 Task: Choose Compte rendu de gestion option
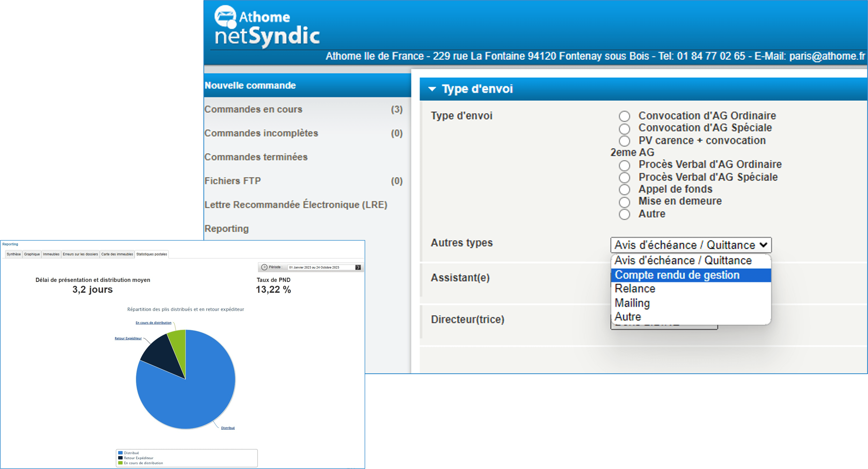click(691, 275)
